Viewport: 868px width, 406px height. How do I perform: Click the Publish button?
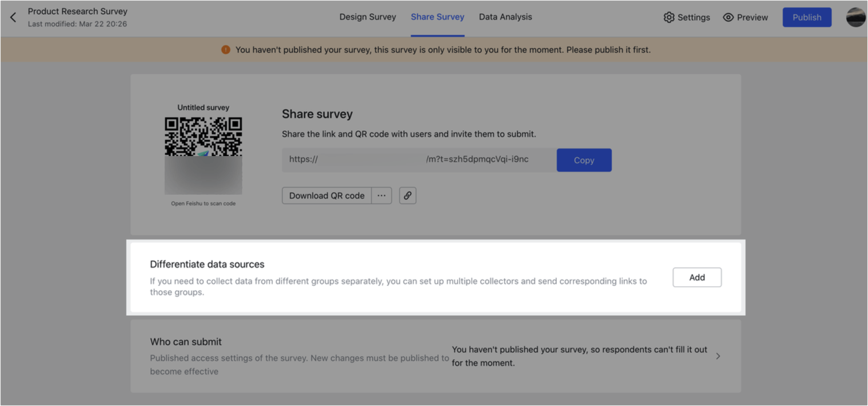(x=807, y=17)
